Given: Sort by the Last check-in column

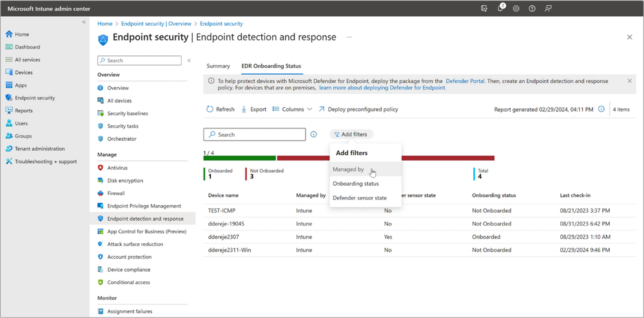Looking at the screenshot, I should point(576,195).
